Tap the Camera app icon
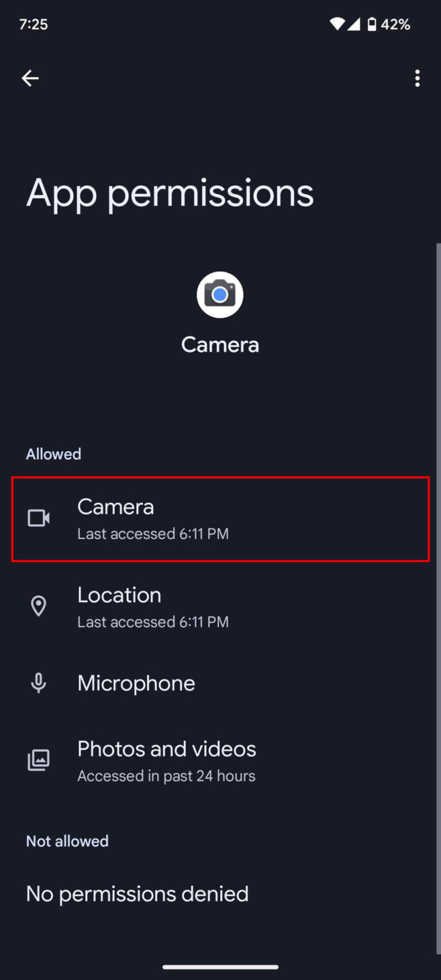 point(219,294)
